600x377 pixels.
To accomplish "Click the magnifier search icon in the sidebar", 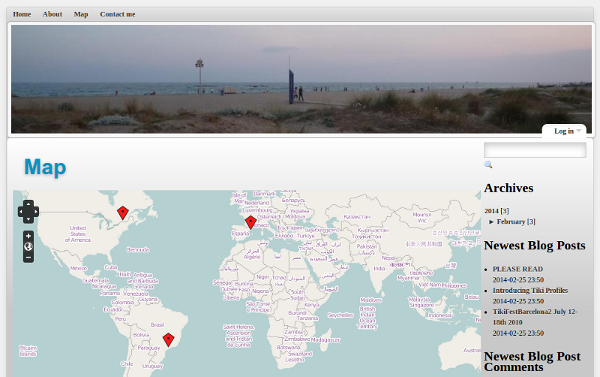I will point(488,165).
